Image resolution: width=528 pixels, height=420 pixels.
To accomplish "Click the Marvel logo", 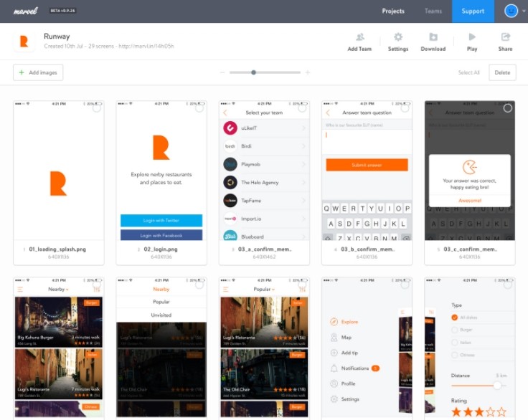I will coord(26,11).
